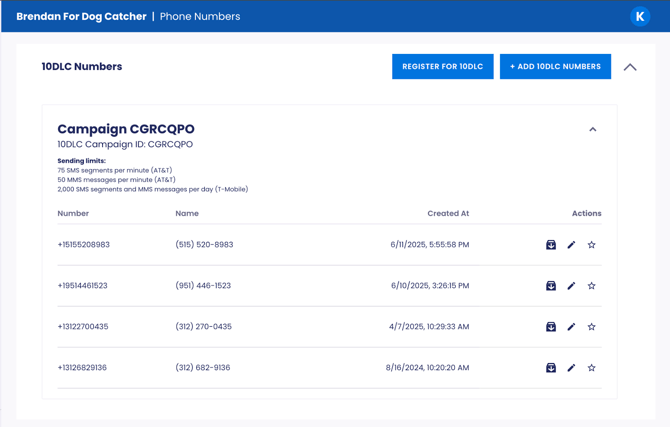Go to Brendan For Dog Catcher home

pos(80,17)
